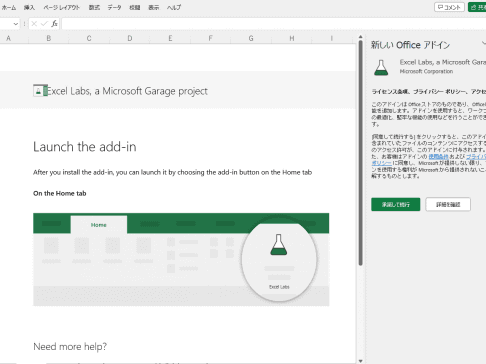The width and height of the screenshot is (486, 364).
Task: Open the 数式 ribbon tab
Action: [x=94, y=7]
